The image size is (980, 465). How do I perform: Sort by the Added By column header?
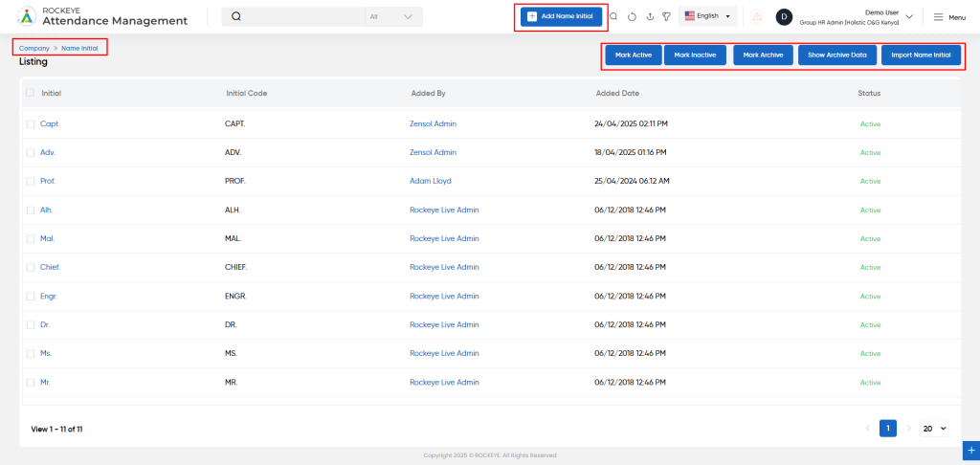[428, 93]
